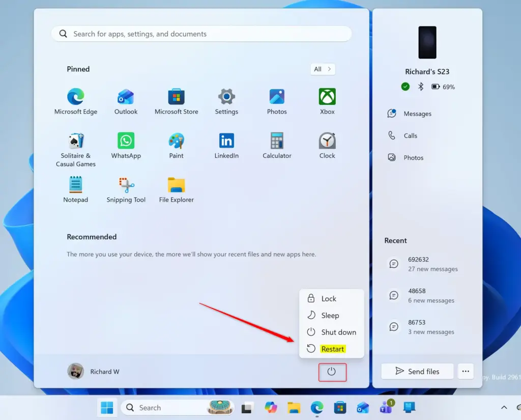Click the Start menu search field
This screenshot has height=420, width=521.
(x=201, y=34)
